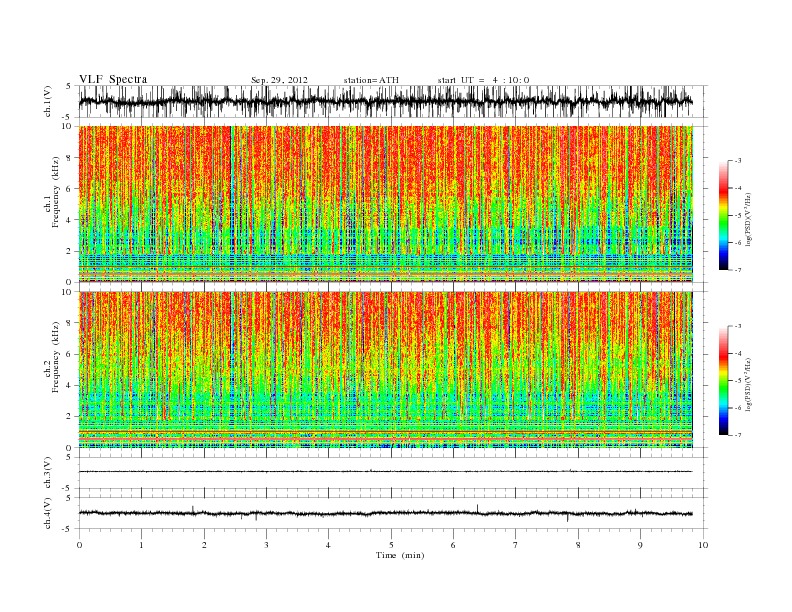Click the ch.2 "Frequency (kHz)" axis label

click(x=56, y=357)
